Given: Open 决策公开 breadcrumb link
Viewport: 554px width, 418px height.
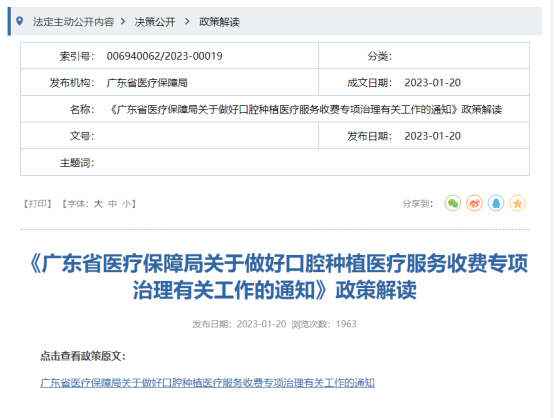Looking at the screenshot, I should pyautogui.click(x=155, y=22).
